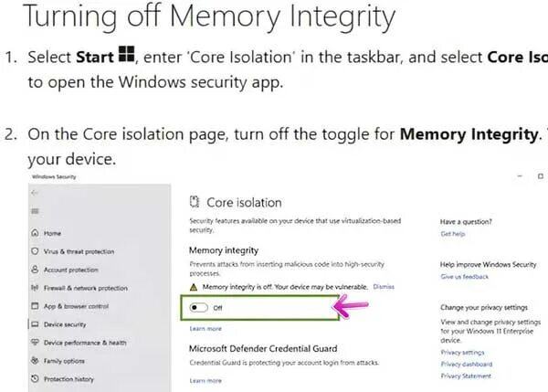Click the App & browser control icon
The image size is (548, 392).
[x=34, y=306]
